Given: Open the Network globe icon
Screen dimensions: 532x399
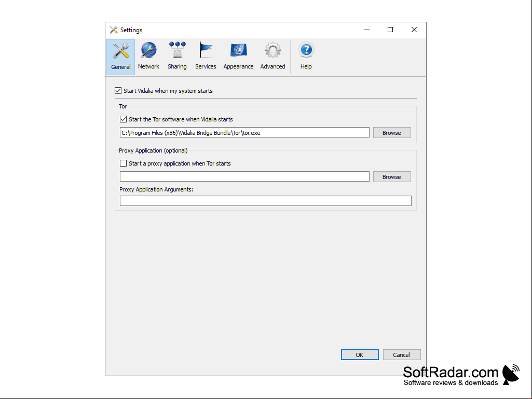Looking at the screenshot, I should click(148, 57).
